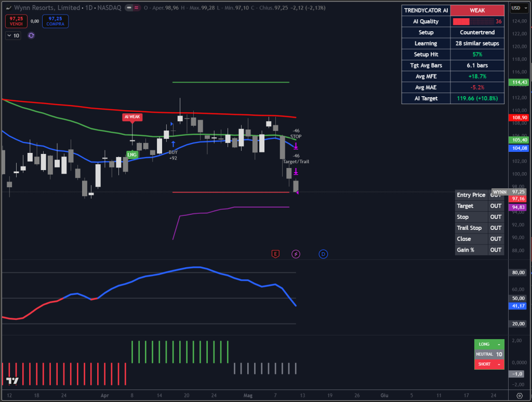The height and width of the screenshot is (402, 532).
Task: Click the AI Target 119.66 (+10.8%) value
Action: pyautogui.click(x=477, y=98)
